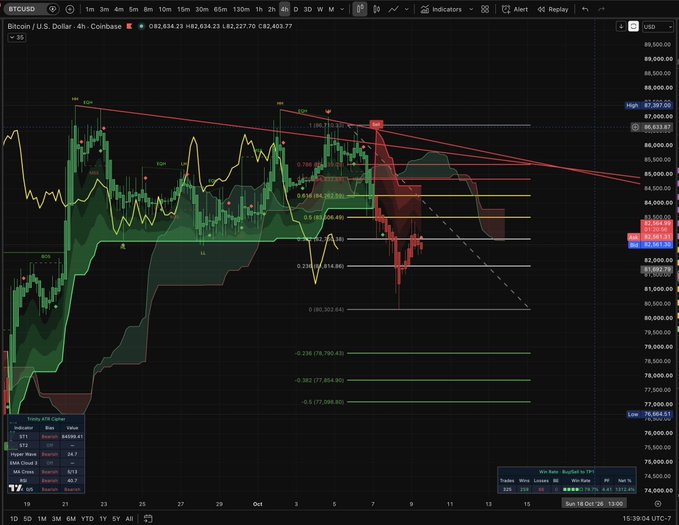Click the Win Rate stats table header
Viewport: 679px width, 525px height.
coord(566,472)
